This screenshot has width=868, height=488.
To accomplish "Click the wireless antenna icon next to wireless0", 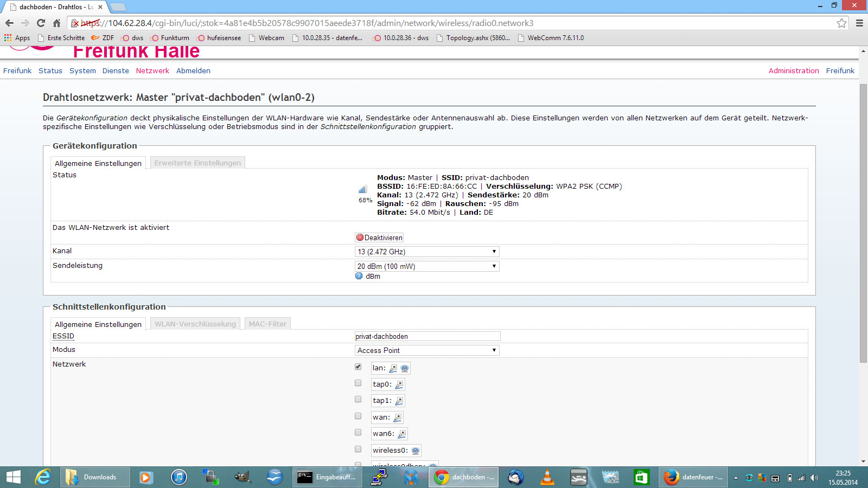I will coord(415,450).
